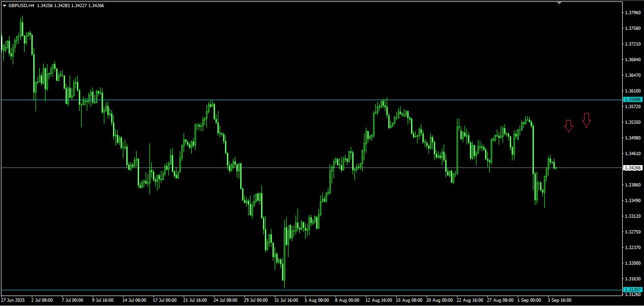Click the 1.36840 price scale value

coord(634,60)
